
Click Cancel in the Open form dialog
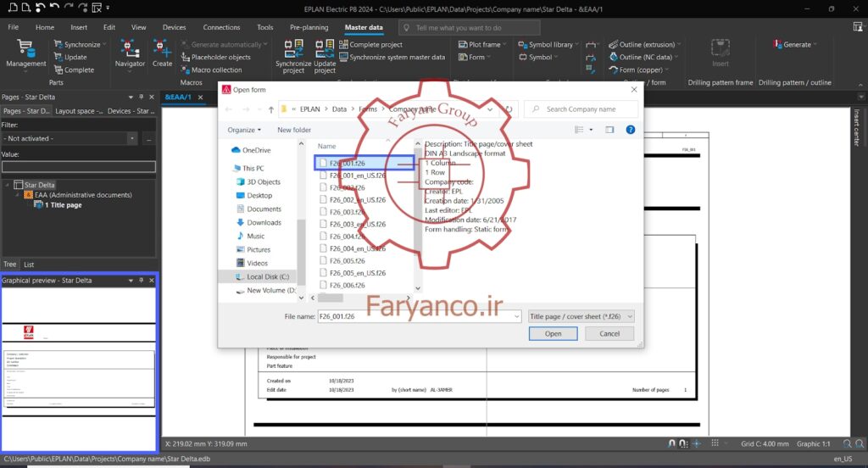click(609, 333)
